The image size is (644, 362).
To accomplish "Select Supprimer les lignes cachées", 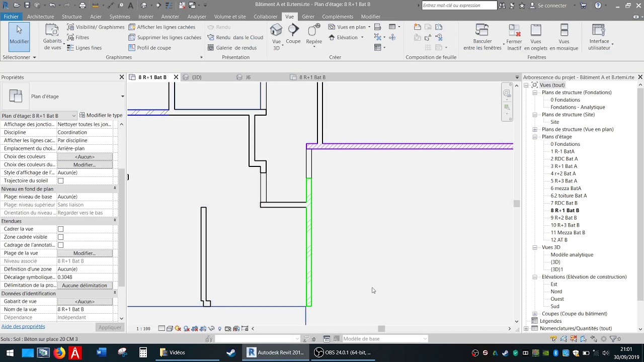I will (165, 37).
